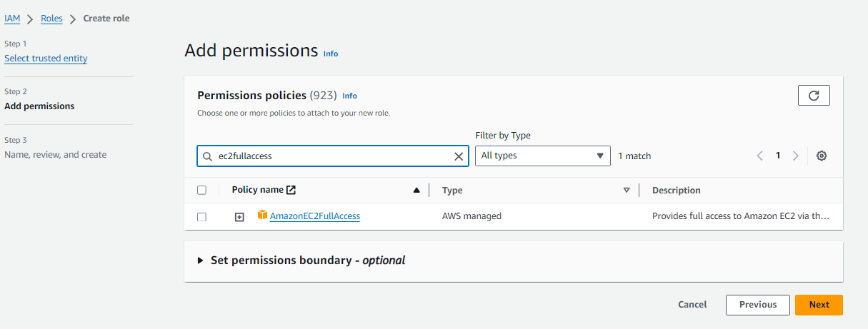Click into the policy search field
This screenshot has width=868, height=329.
pos(332,156)
